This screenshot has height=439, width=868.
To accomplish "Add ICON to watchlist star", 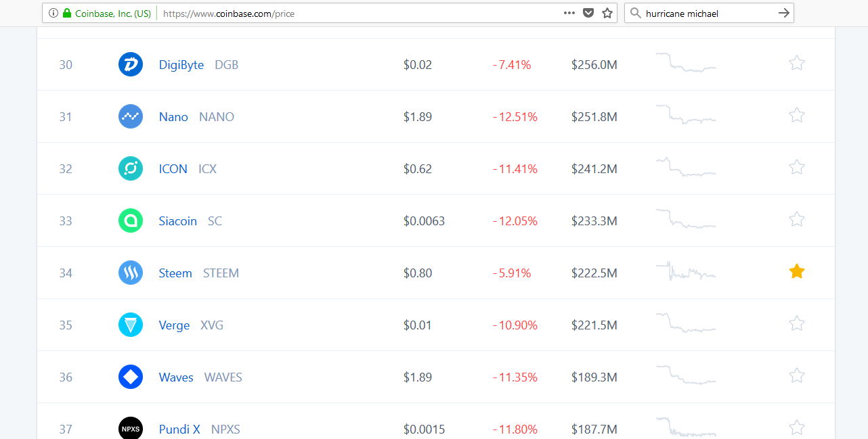I will coord(797,168).
